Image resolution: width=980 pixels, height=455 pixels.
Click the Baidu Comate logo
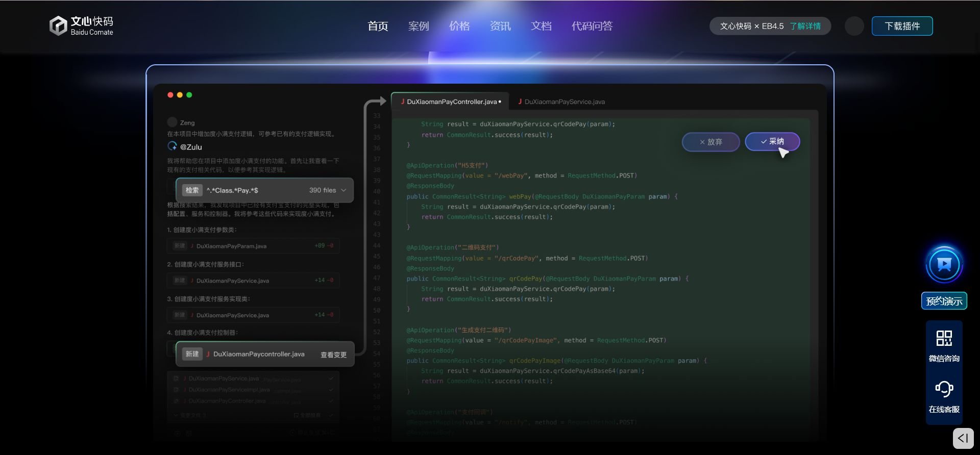tap(81, 26)
